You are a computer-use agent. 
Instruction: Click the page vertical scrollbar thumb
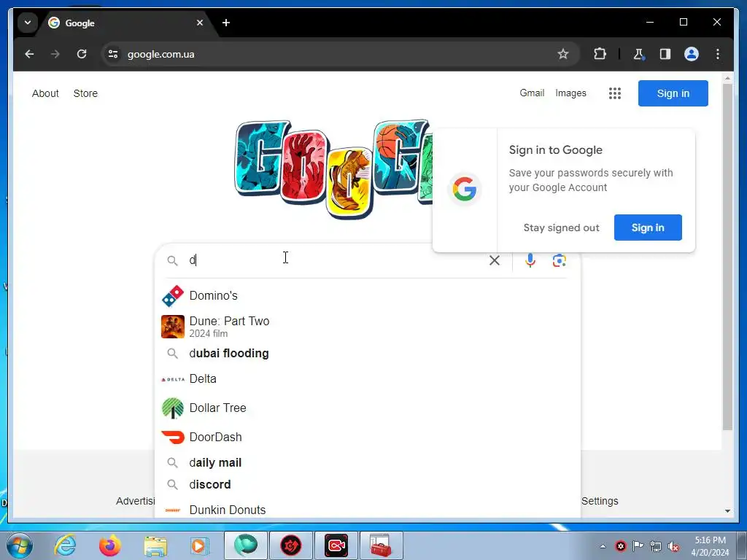(x=727, y=257)
